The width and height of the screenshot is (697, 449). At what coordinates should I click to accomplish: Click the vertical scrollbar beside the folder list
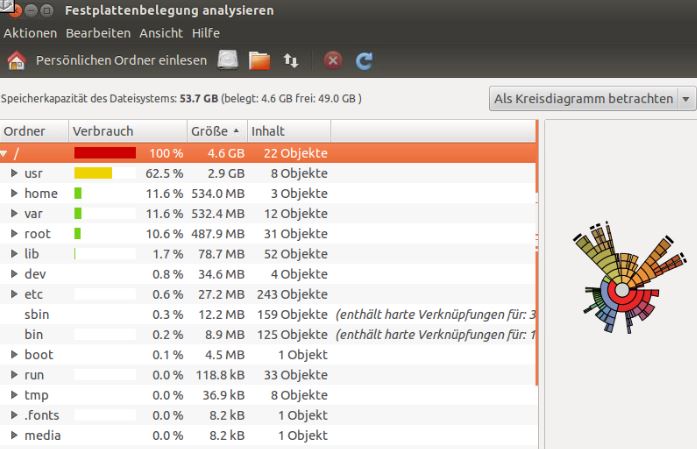click(x=537, y=253)
